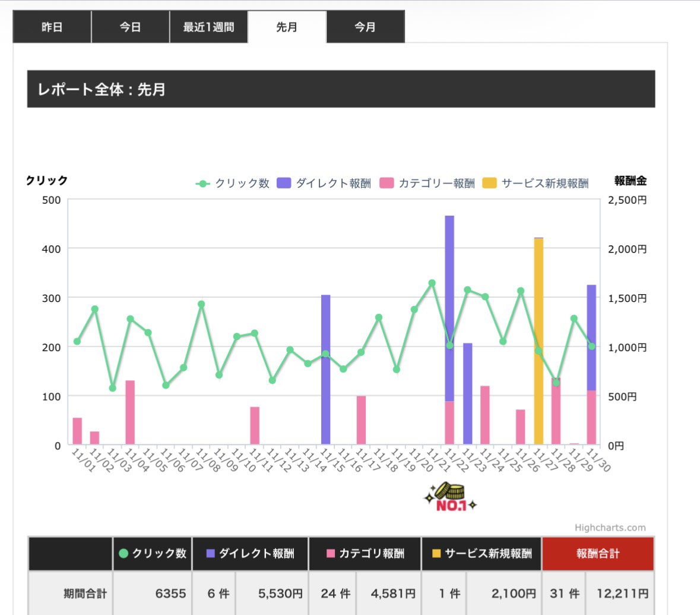
Task: Click the クリック数 table column header
Action: [152, 554]
